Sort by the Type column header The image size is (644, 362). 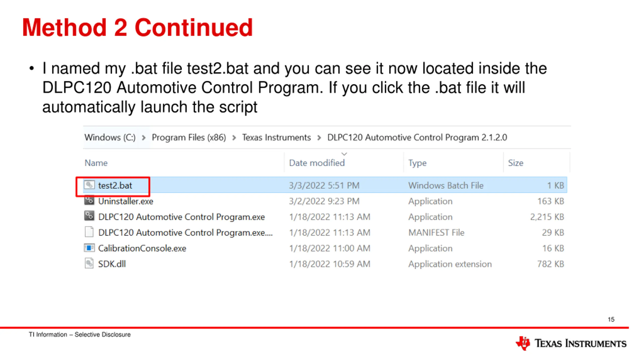tap(417, 163)
